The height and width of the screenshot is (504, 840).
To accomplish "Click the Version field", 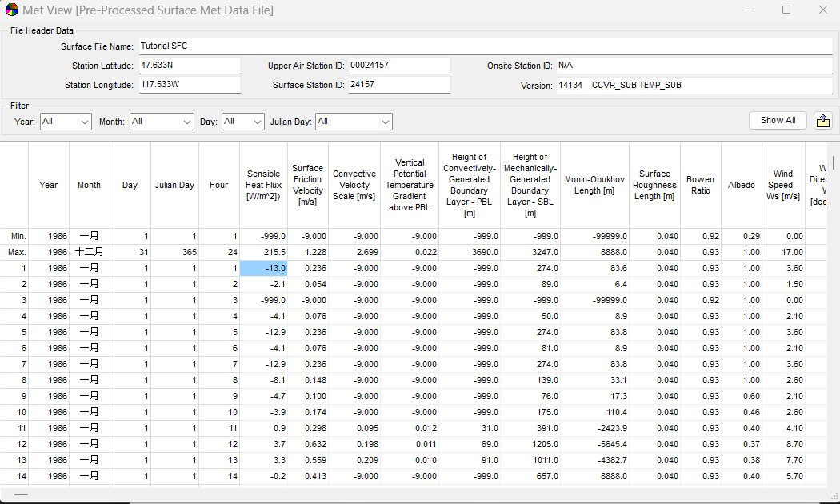I will [x=694, y=85].
